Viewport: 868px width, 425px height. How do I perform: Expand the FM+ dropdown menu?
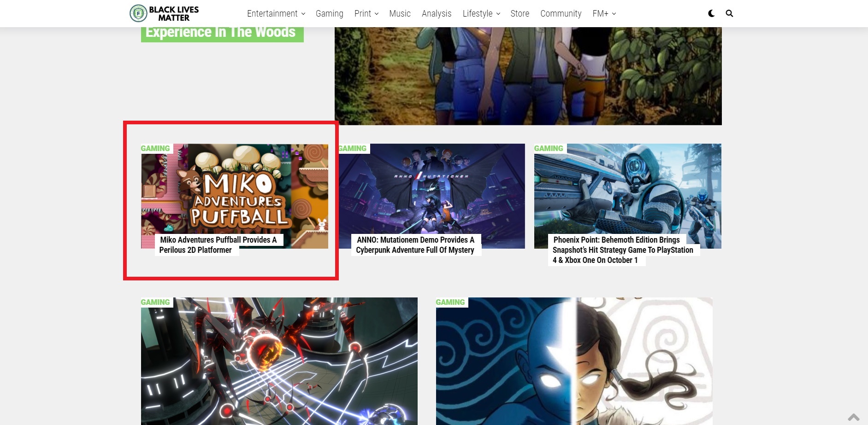[604, 13]
